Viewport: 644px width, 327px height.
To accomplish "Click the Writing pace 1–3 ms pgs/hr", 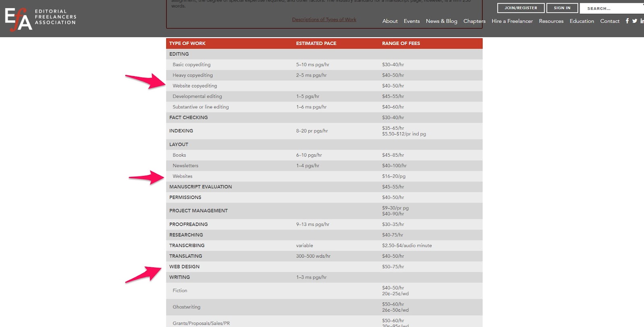I will [312, 277].
